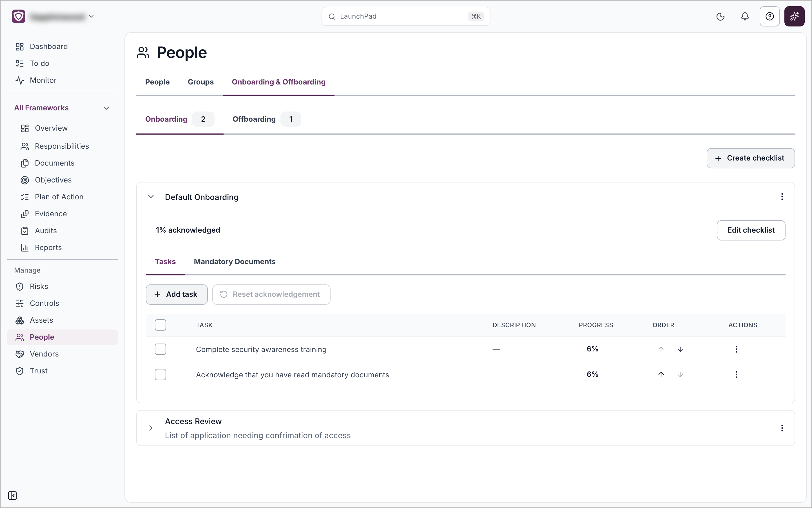Screen dimensions: 812x508
Task: Click Edit checklist button
Action: tap(751, 230)
